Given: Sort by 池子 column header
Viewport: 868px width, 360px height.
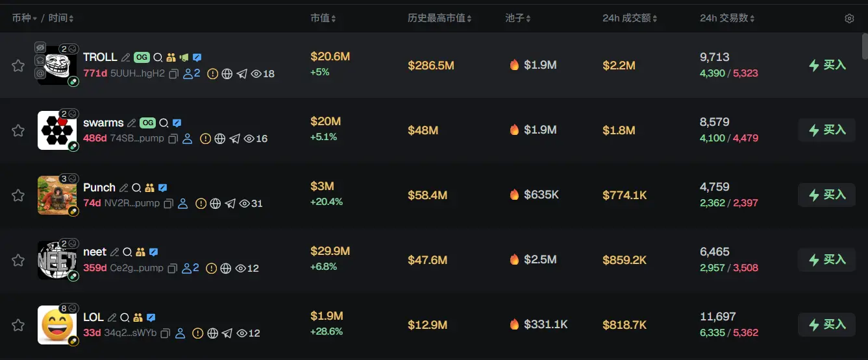Looking at the screenshot, I should pos(518,18).
